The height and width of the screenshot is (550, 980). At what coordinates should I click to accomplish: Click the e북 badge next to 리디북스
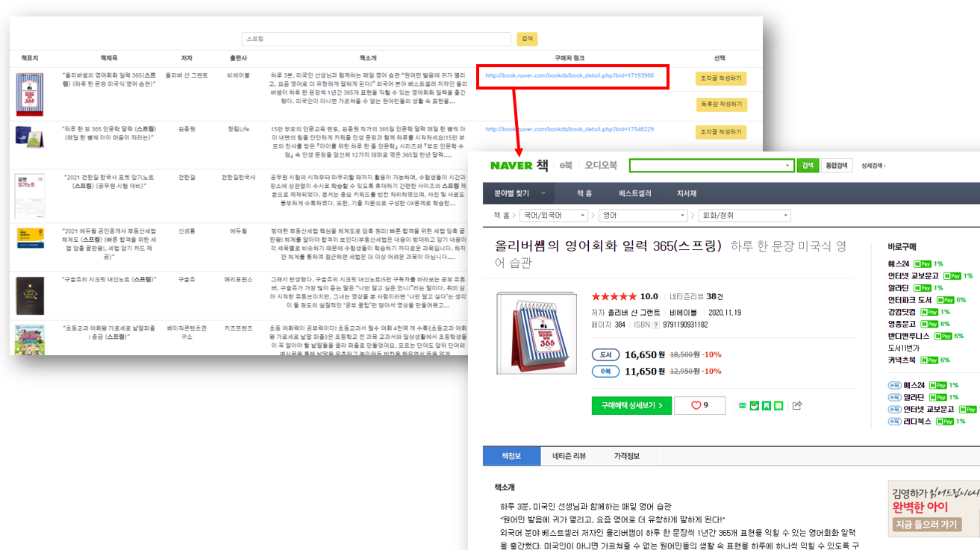coord(894,422)
